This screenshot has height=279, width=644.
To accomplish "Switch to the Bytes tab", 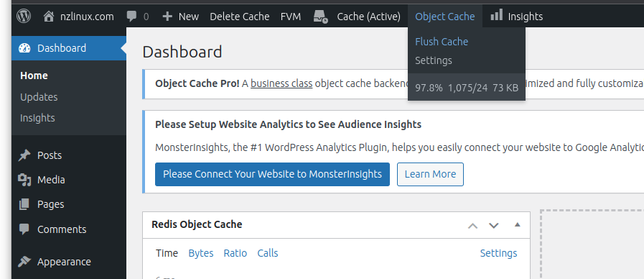I will (201, 253).
